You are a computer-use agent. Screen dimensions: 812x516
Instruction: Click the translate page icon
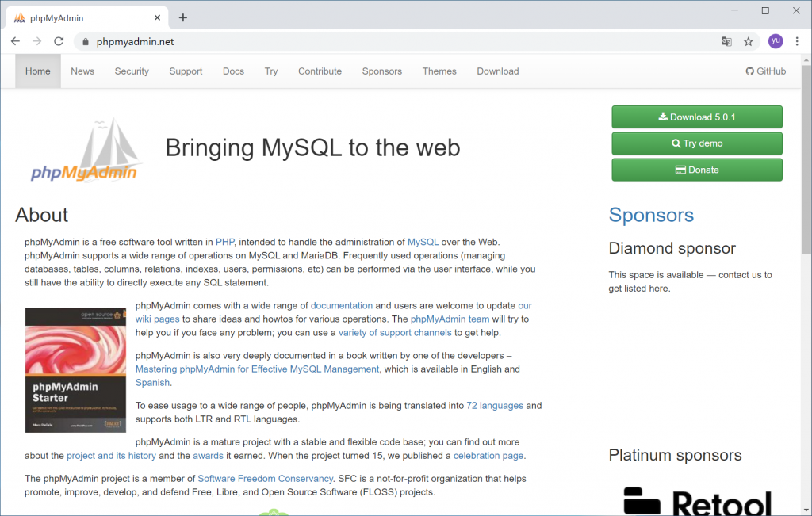(x=726, y=42)
